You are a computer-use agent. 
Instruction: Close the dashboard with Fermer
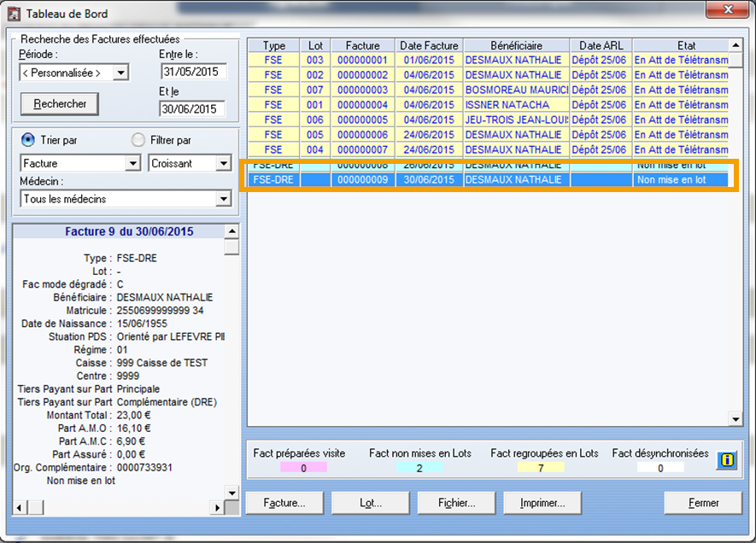coord(703,503)
